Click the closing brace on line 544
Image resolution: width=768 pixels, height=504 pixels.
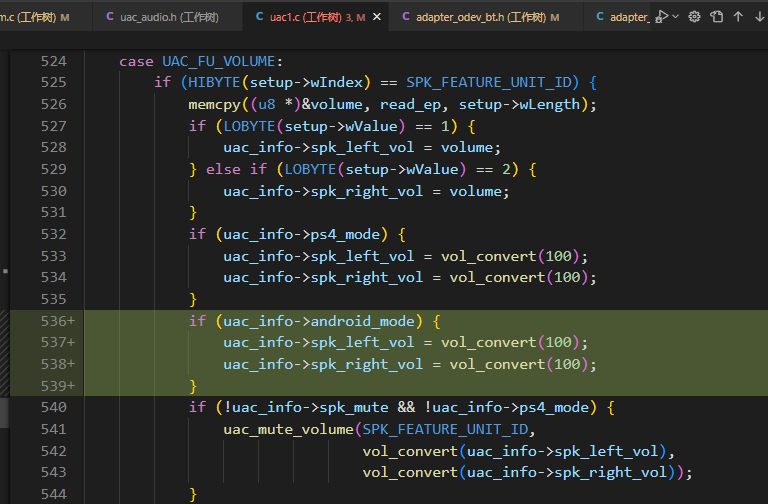[192, 494]
